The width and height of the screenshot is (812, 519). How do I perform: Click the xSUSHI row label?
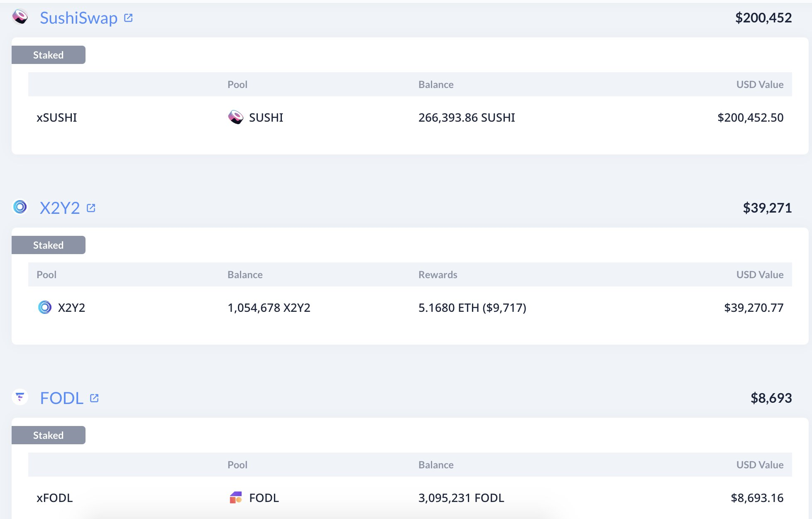click(56, 118)
